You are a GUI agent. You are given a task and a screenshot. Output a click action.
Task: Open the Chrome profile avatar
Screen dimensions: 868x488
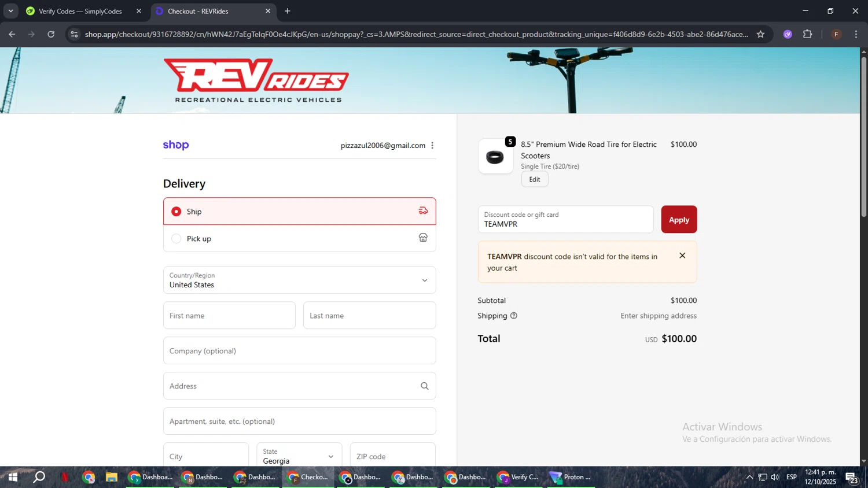click(836, 34)
